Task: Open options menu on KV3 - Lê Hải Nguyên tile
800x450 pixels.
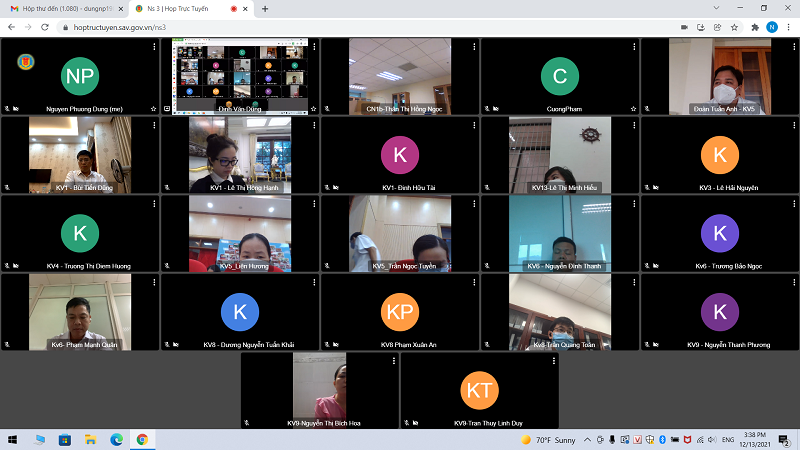Action: 794,125
